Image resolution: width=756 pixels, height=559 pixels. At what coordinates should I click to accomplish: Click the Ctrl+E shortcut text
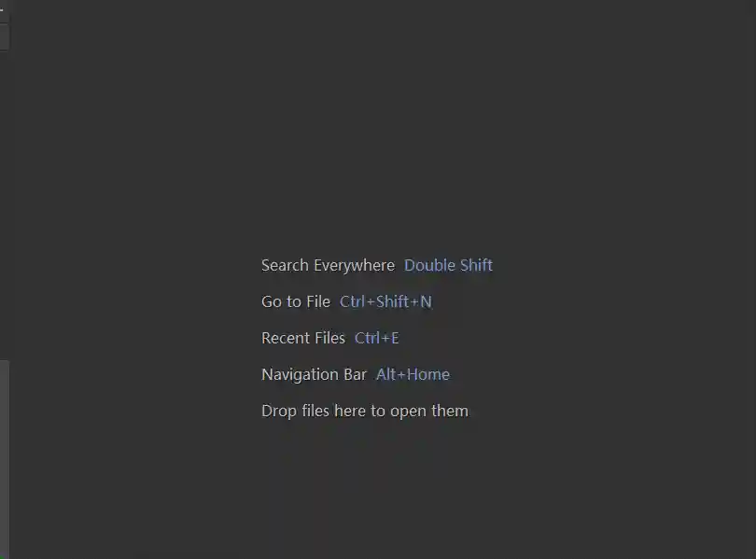pos(376,338)
